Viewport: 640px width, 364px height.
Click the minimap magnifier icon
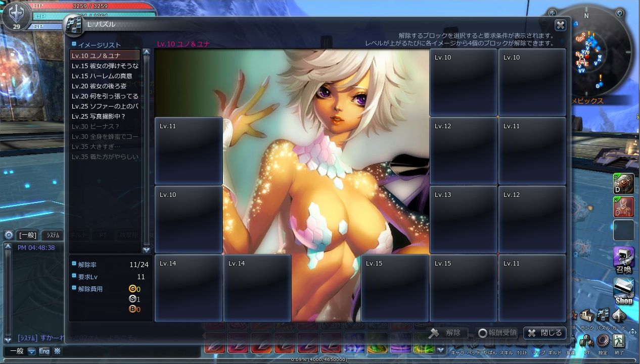620,14
